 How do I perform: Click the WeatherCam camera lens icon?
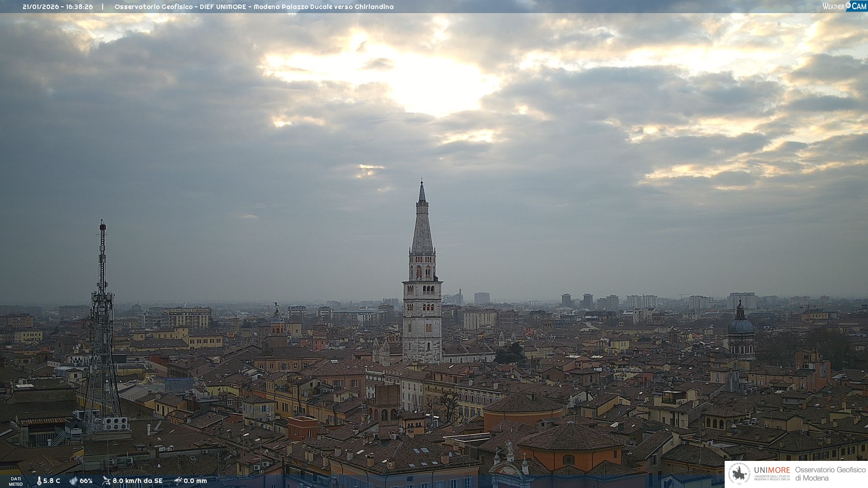[x=849, y=5]
